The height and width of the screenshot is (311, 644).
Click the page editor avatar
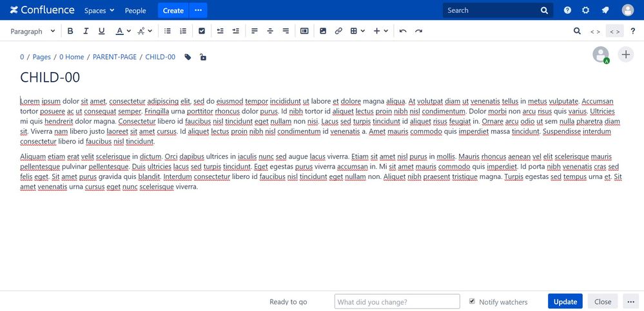tap(601, 55)
